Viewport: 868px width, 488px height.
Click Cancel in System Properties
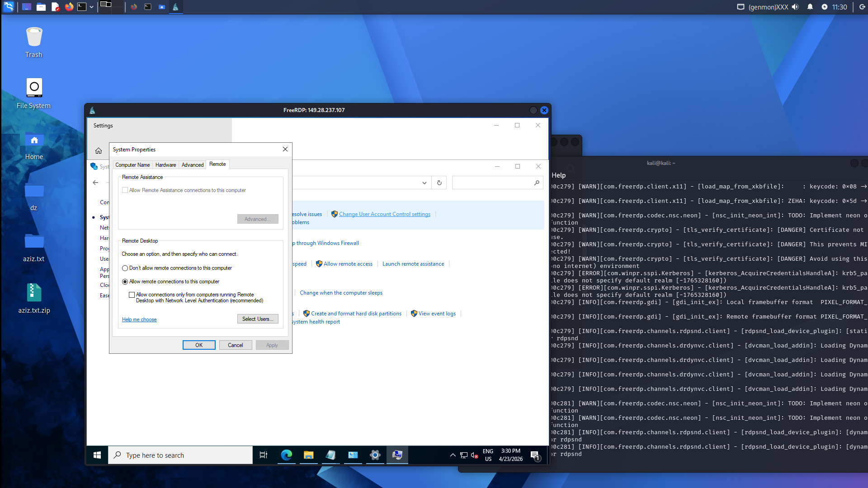coord(236,345)
